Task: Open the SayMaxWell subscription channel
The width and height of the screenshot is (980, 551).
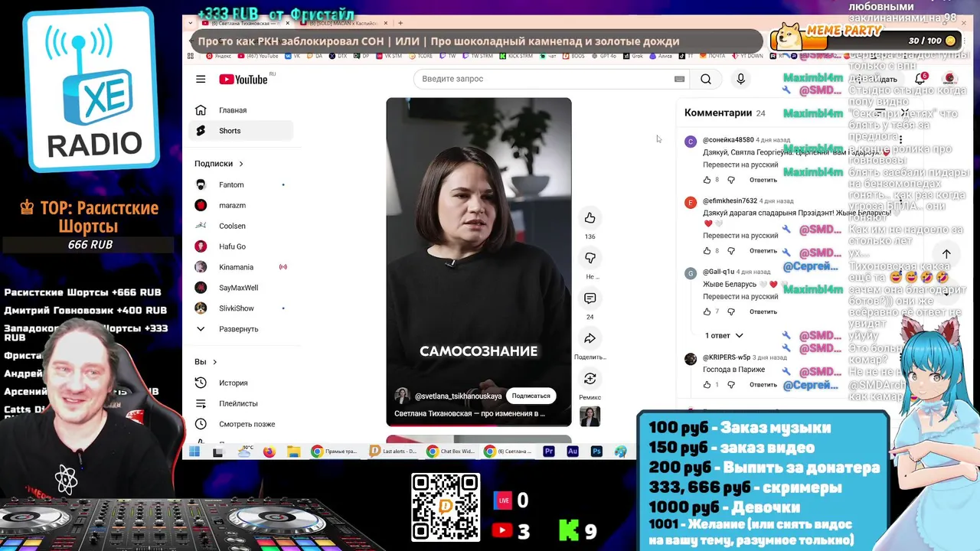Action: pyautogui.click(x=240, y=288)
